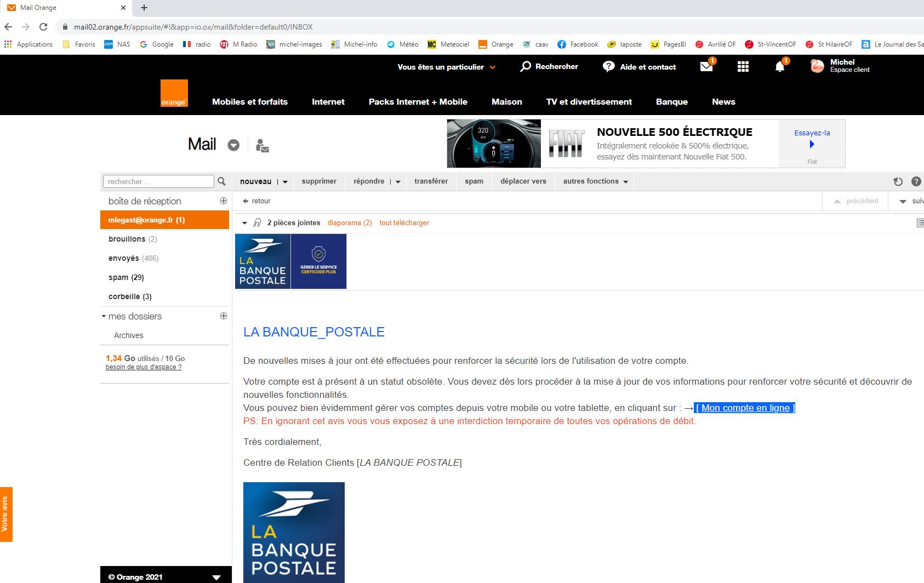The image size is (924, 583).
Task: Click tout télécharger link
Action: 404,222
